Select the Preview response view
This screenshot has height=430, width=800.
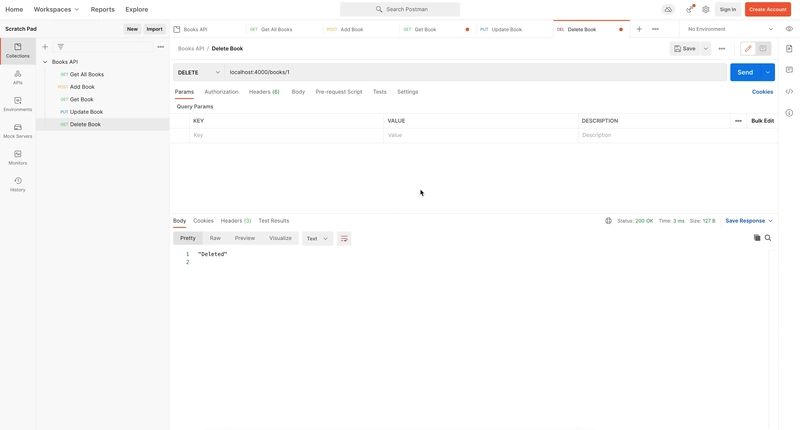coord(245,238)
